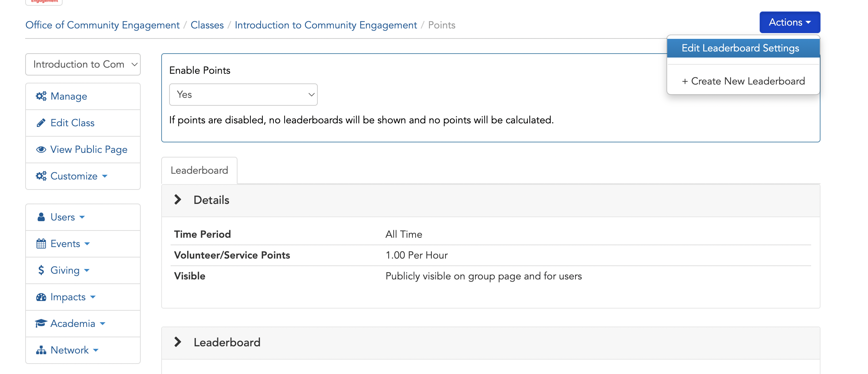This screenshot has width=868, height=374.
Task: Expand the Events menu
Action: [x=83, y=244]
